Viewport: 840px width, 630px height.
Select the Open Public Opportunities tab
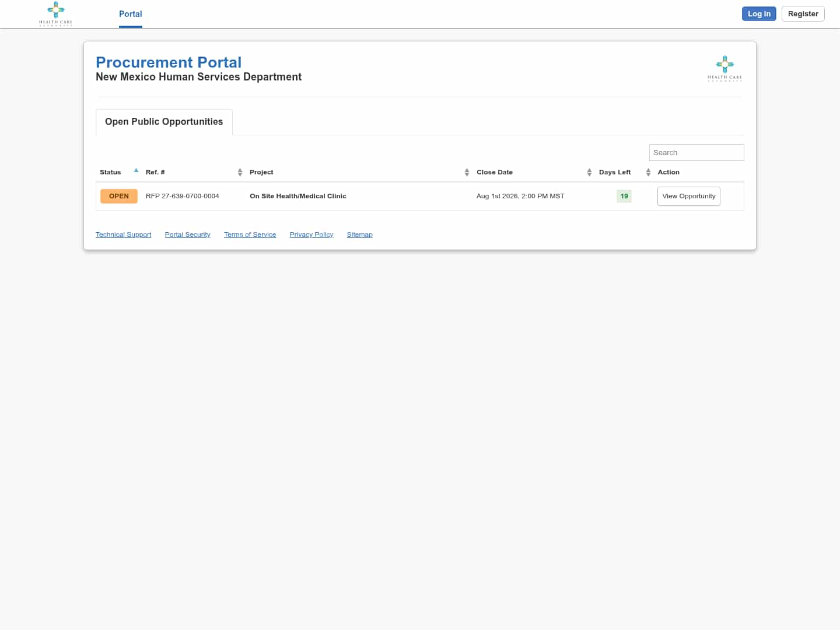tap(164, 122)
